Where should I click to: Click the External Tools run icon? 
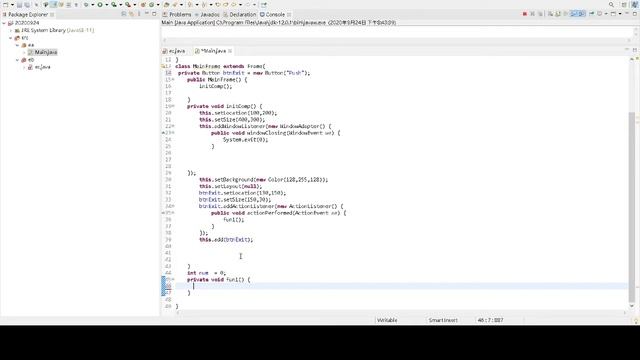pyautogui.click(x=128, y=4)
